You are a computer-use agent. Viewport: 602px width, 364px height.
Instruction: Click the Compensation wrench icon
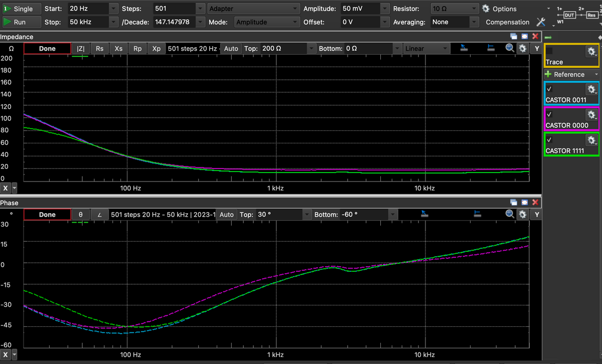[541, 22]
